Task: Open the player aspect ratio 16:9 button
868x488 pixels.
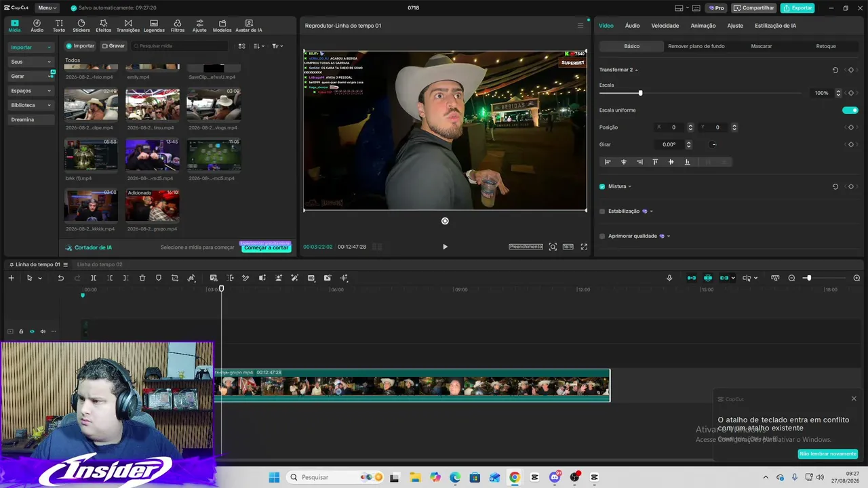Action: pos(568,247)
